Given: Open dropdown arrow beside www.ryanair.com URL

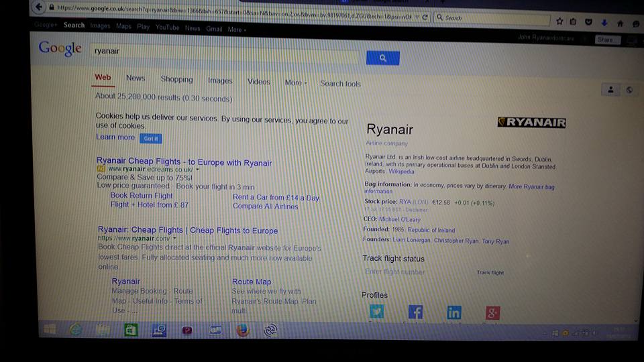Looking at the screenshot, I should (174, 238).
